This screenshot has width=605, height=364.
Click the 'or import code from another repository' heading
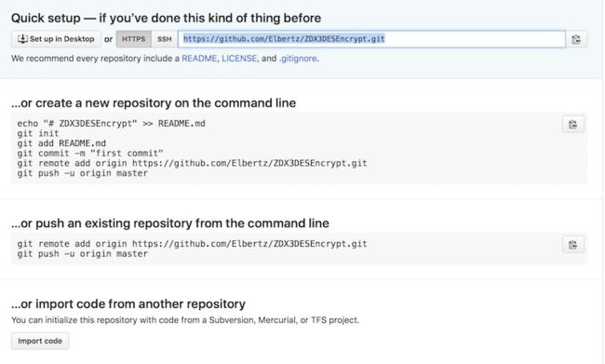[x=128, y=304]
